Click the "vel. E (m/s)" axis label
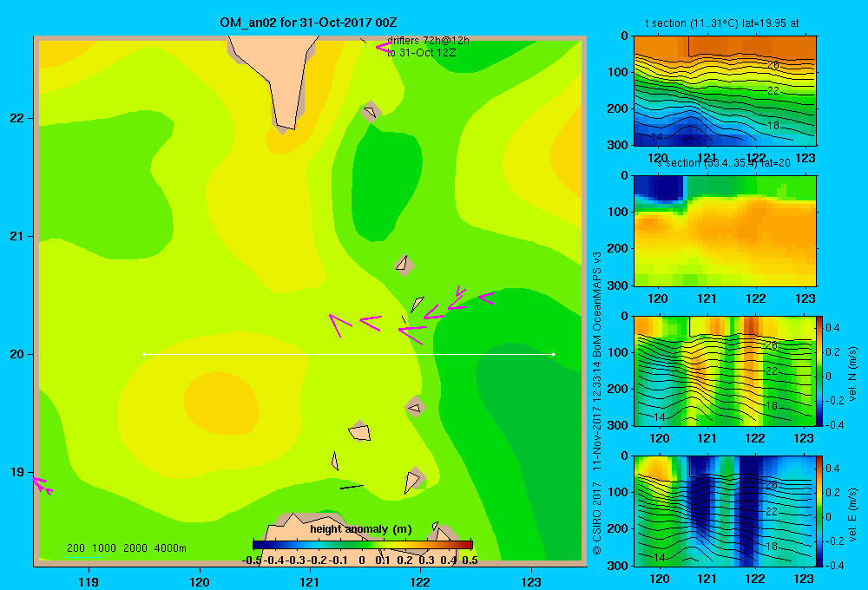Viewport: 868px width, 590px height. 853,515
